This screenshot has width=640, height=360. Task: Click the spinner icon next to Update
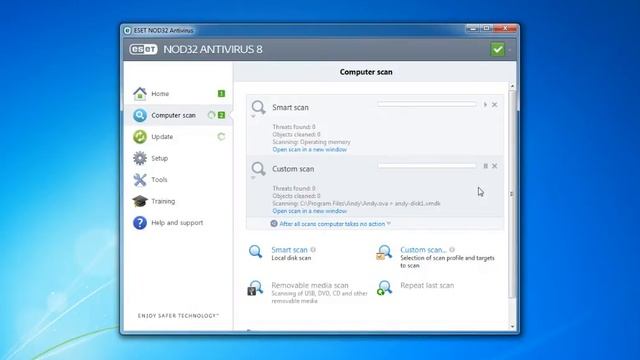coord(221,137)
